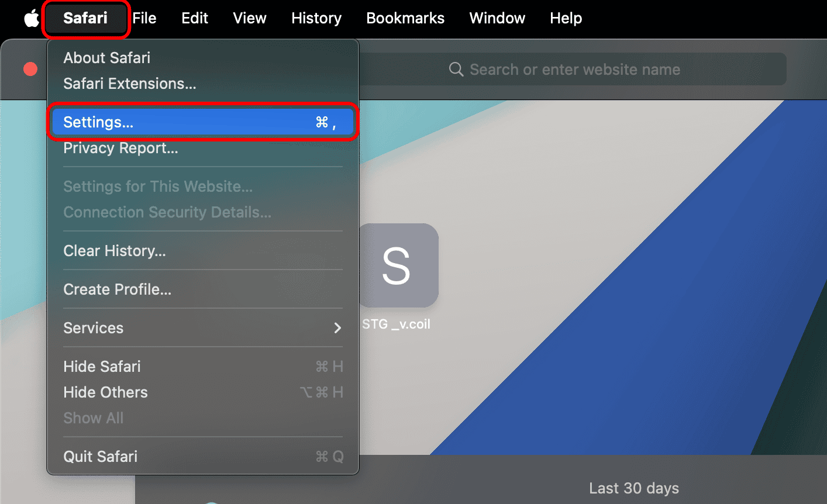Image resolution: width=827 pixels, height=504 pixels.
Task: Select Clear History… menu item
Action: pyautogui.click(x=115, y=251)
